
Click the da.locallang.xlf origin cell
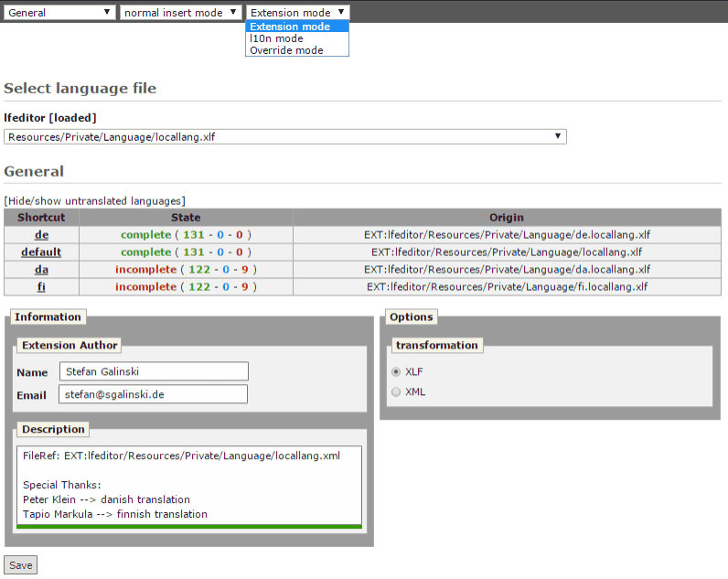(507, 270)
